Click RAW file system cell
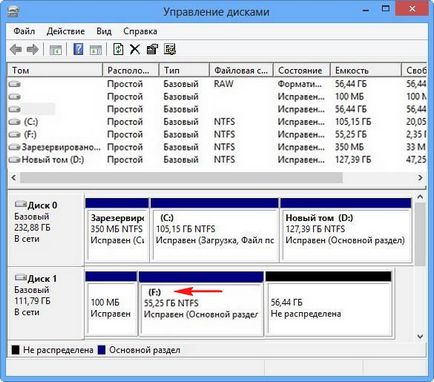Viewport: 434px width, 382px height. [x=223, y=84]
